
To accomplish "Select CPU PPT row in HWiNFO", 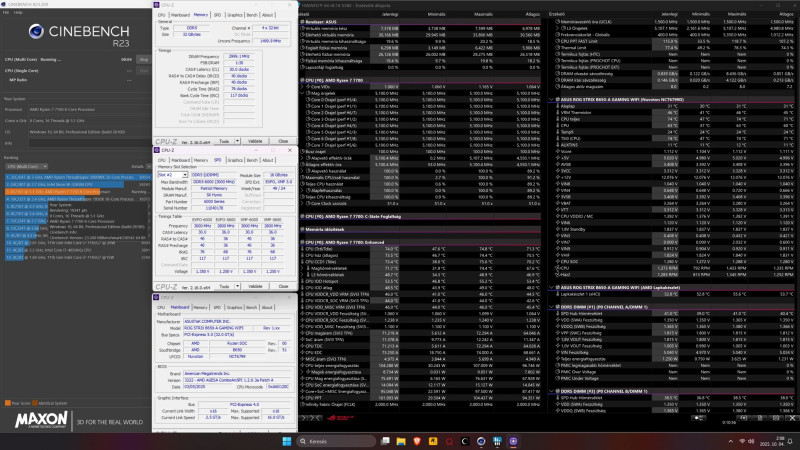I will pos(420,398).
